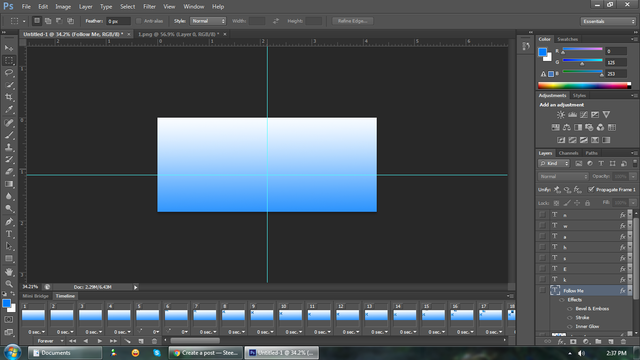This screenshot has height=360, width=640.
Task: Toggle the Anti-alias checkbox
Action: (x=138, y=21)
